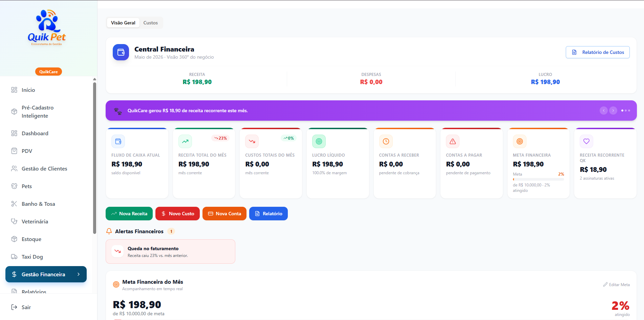Click the Contas a Receber clock icon
Screen dimensions: 644x320
click(x=386, y=141)
